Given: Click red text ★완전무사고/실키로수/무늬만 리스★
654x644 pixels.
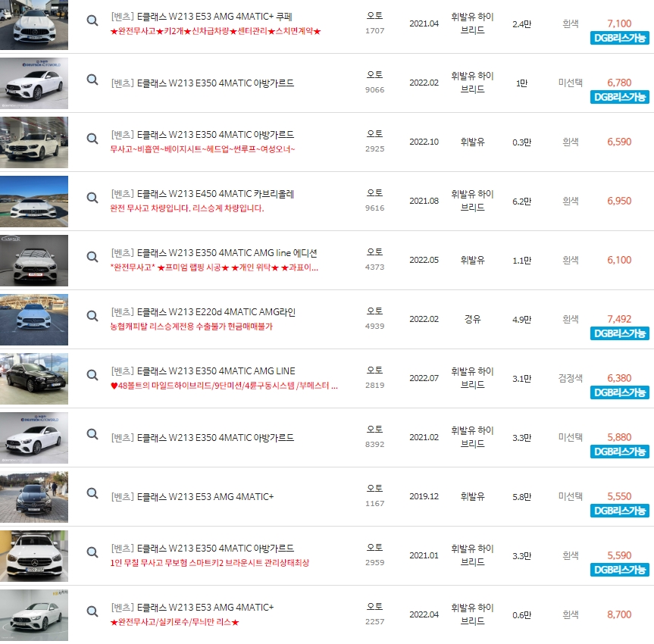Looking at the screenshot, I should pyautogui.click(x=174, y=622).
